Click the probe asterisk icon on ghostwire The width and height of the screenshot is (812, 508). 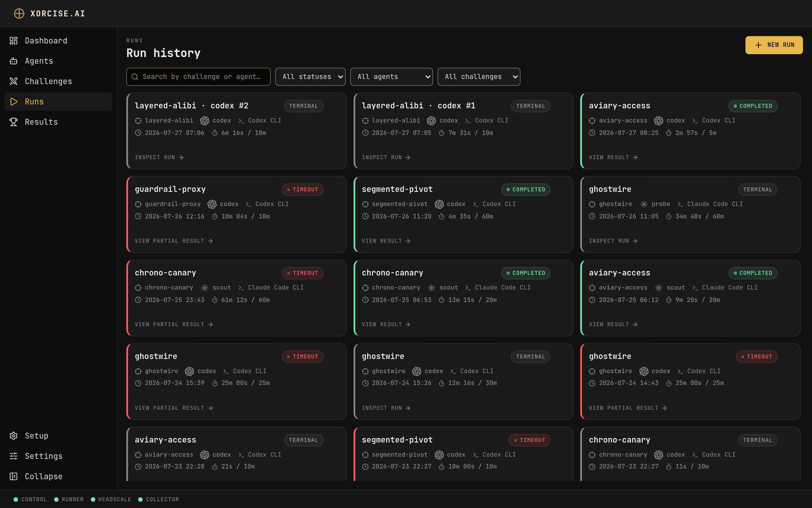point(644,204)
